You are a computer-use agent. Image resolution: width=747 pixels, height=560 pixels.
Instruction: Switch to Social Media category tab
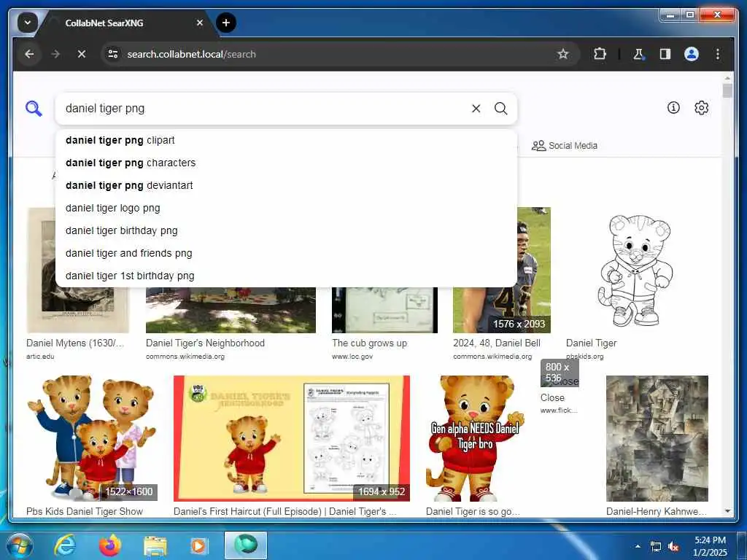point(565,146)
